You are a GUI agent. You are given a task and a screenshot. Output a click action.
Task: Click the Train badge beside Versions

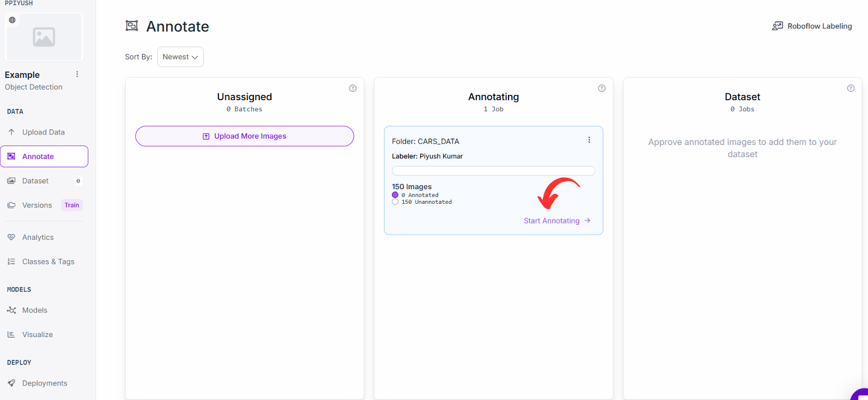pyautogui.click(x=72, y=205)
